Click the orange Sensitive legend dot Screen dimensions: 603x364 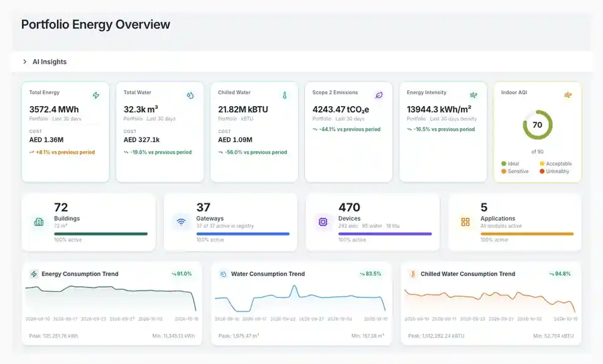point(504,171)
